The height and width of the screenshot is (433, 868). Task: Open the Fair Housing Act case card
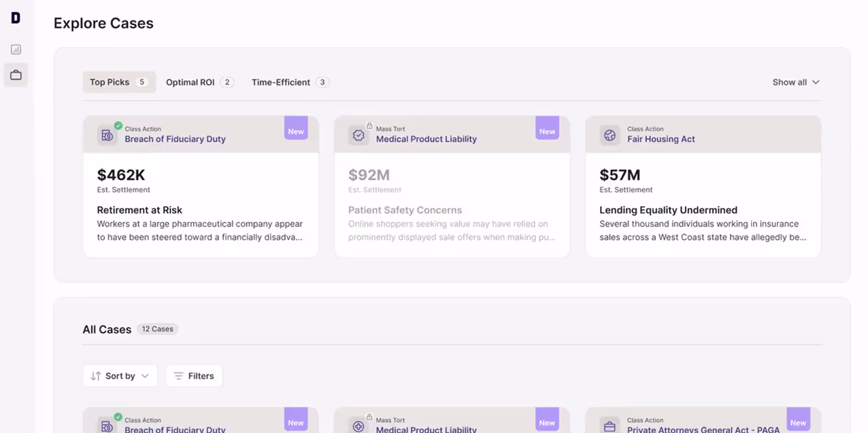tap(703, 187)
